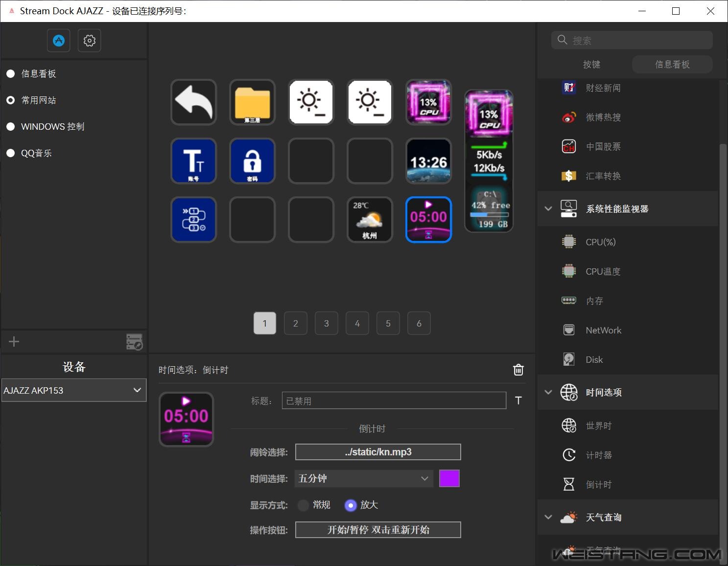Open the AJAZZ store icon at top left

tap(59, 41)
